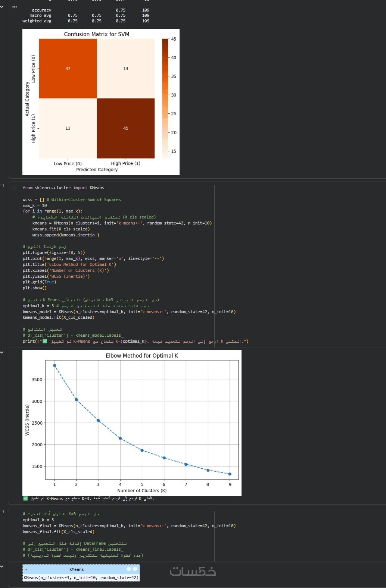The width and height of the screenshot is (386, 588).
Task: Click the KMeans estimator header label
Action: pyautogui.click(x=77, y=569)
